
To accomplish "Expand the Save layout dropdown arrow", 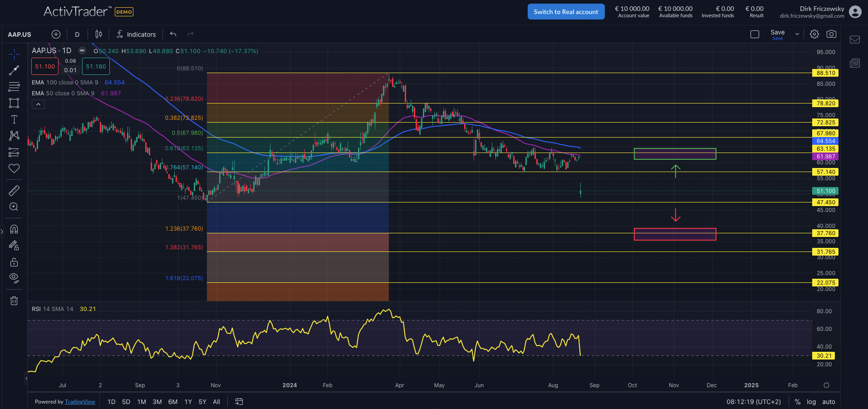I will (x=797, y=34).
